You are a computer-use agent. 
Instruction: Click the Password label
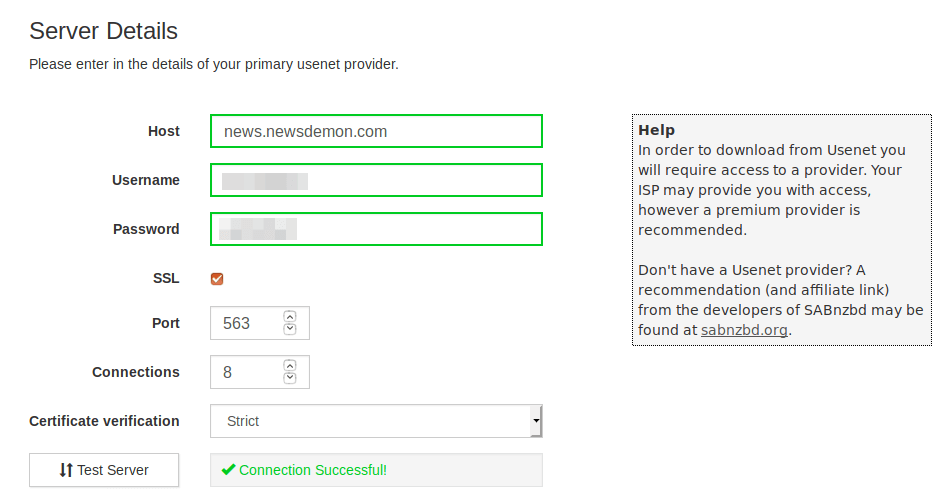[146, 229]
